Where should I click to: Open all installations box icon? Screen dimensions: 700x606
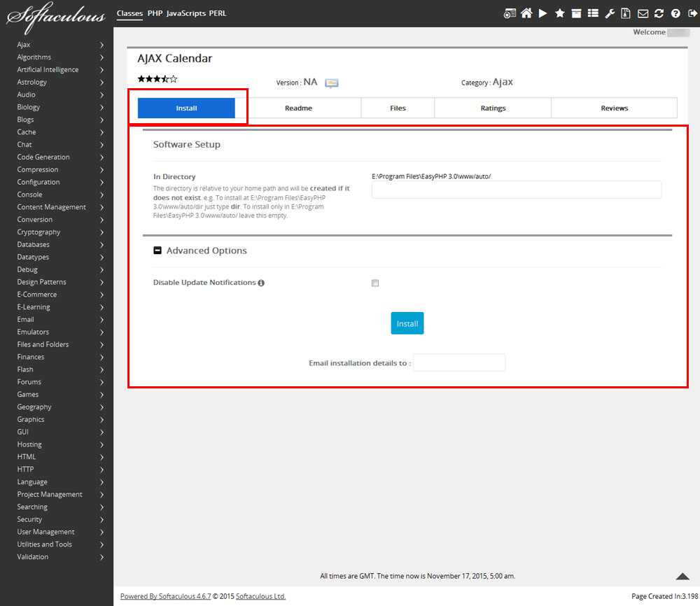tap(576, 13)
